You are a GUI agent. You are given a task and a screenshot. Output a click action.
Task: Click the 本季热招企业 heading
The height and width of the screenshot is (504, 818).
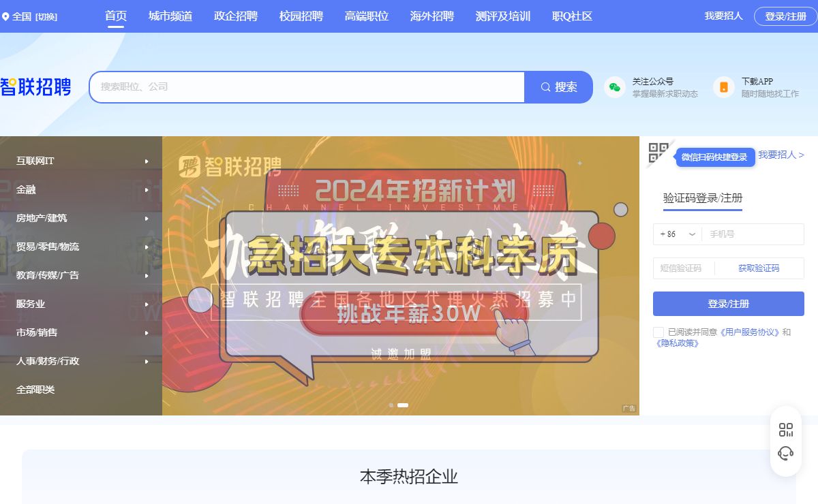pos(409,477)
